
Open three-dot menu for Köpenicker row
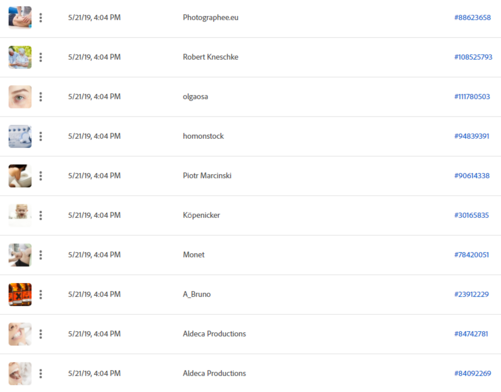[41, 215]
